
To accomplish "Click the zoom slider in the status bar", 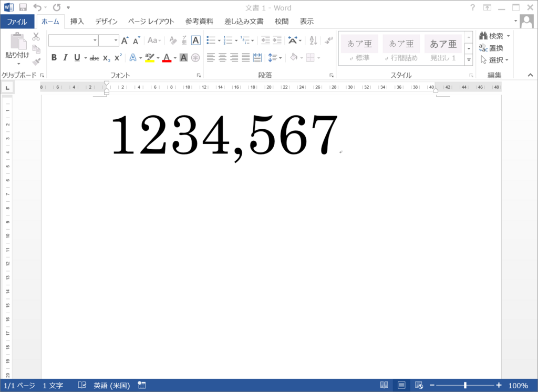I will [465, 385].
